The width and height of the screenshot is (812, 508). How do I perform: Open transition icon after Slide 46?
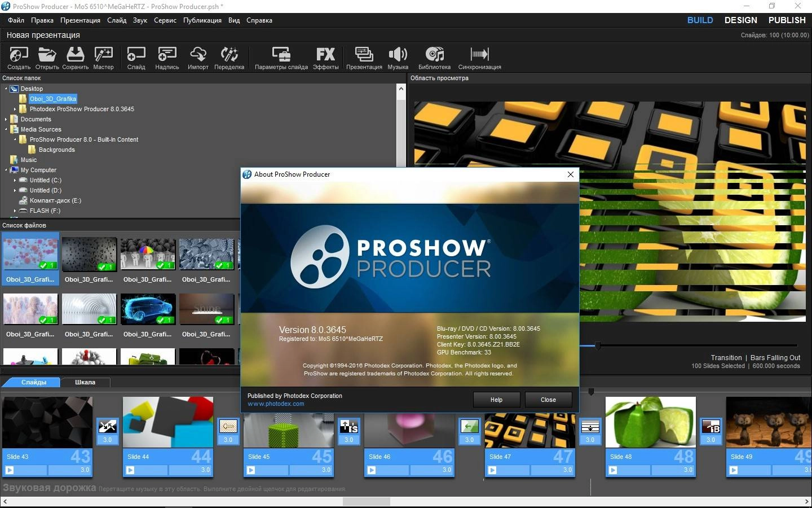pos(469,426)
